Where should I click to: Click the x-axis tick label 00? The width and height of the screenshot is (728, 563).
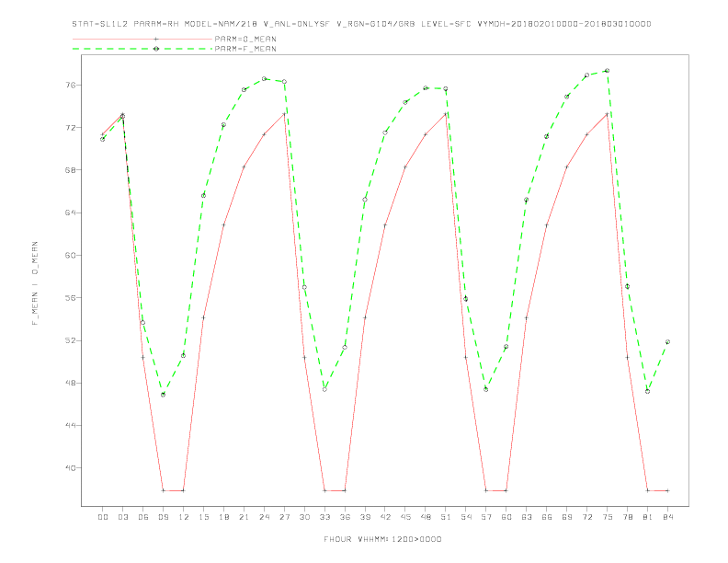coord(103,517)
